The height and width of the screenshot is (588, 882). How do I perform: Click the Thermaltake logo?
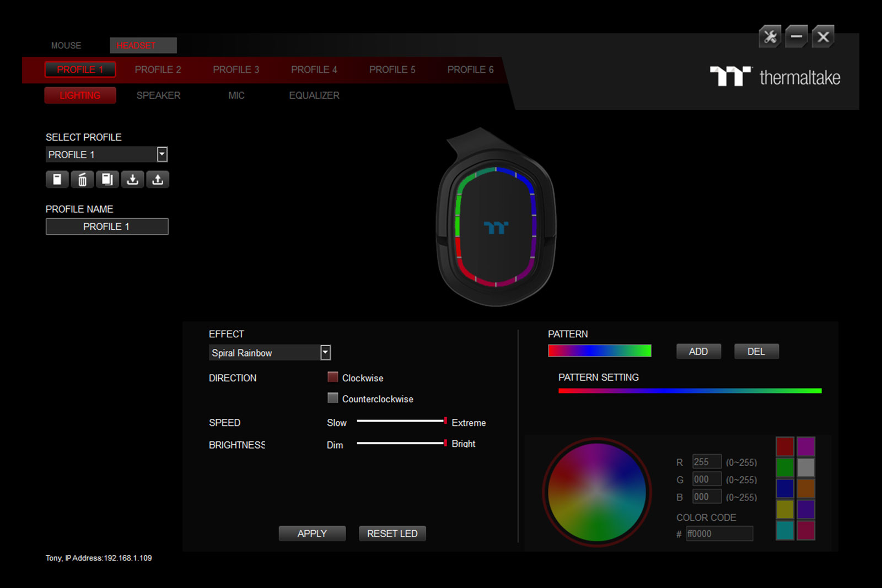pyautogui.click(x=775, y=77)
